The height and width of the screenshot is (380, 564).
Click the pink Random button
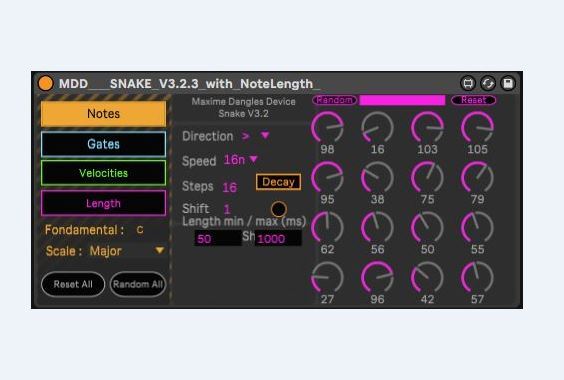coord(335,100)
